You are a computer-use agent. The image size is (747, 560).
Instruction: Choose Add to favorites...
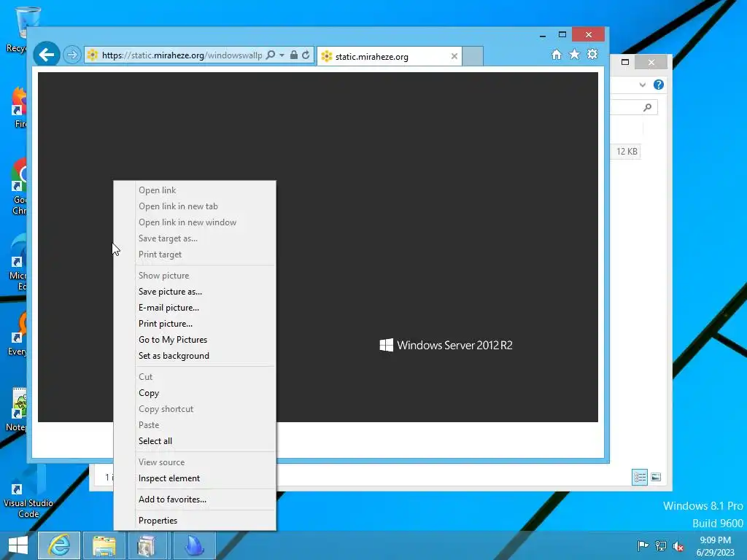[172, 499]
